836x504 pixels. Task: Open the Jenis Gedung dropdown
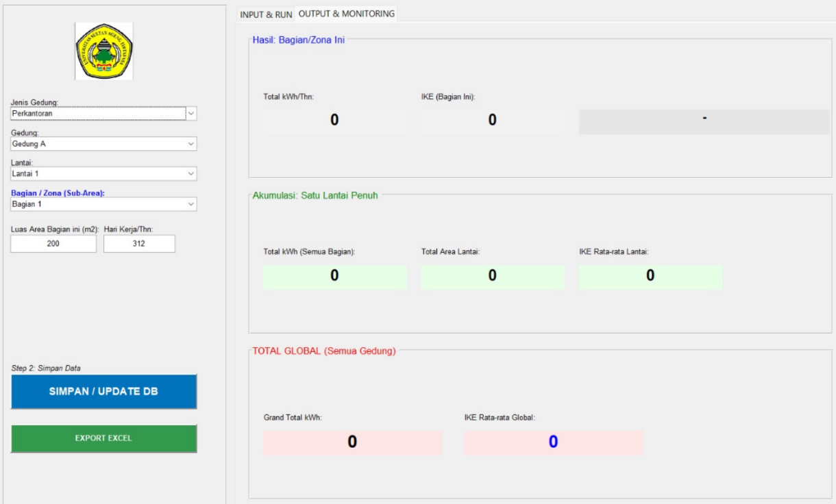click(x=103, y=114)
